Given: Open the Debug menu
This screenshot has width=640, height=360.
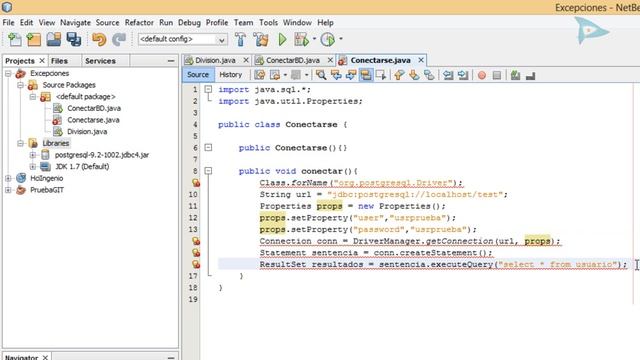Looking at the screenshot, I should point(189,22).
